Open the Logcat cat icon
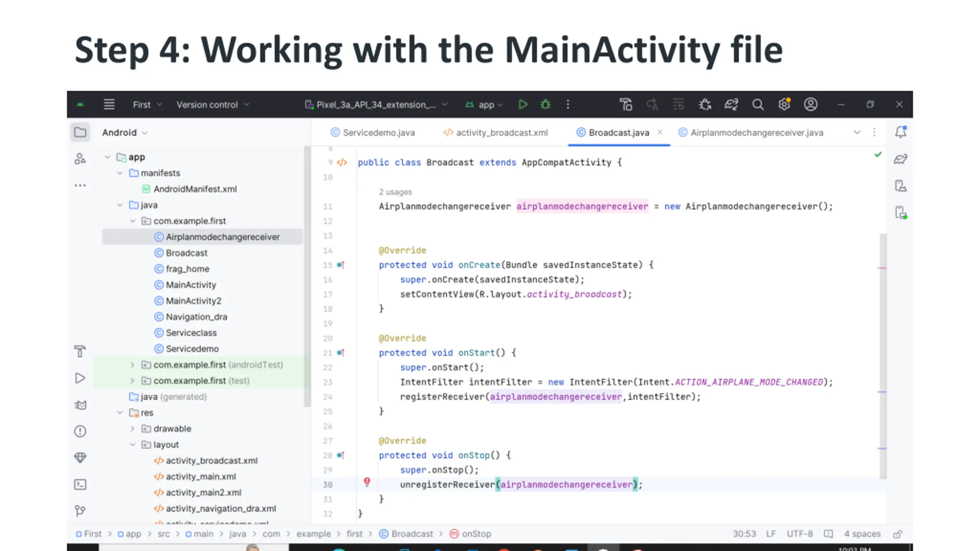980x551 pixels. point(80,405)
